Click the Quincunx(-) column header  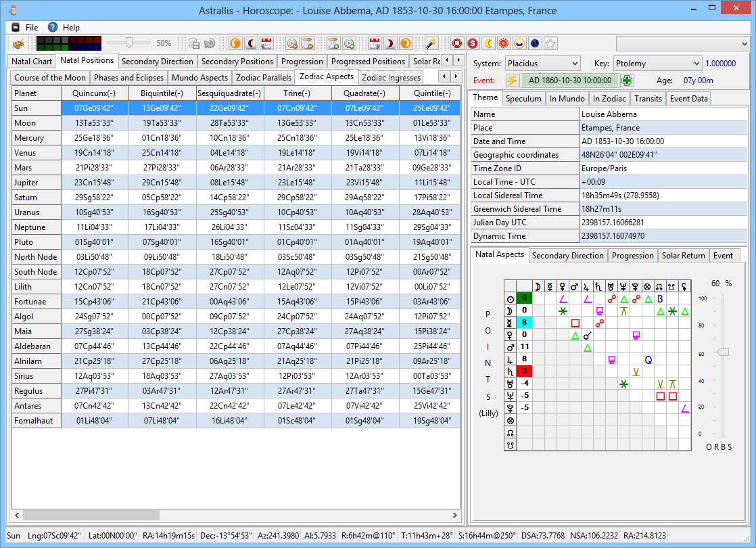pos(94,93)
